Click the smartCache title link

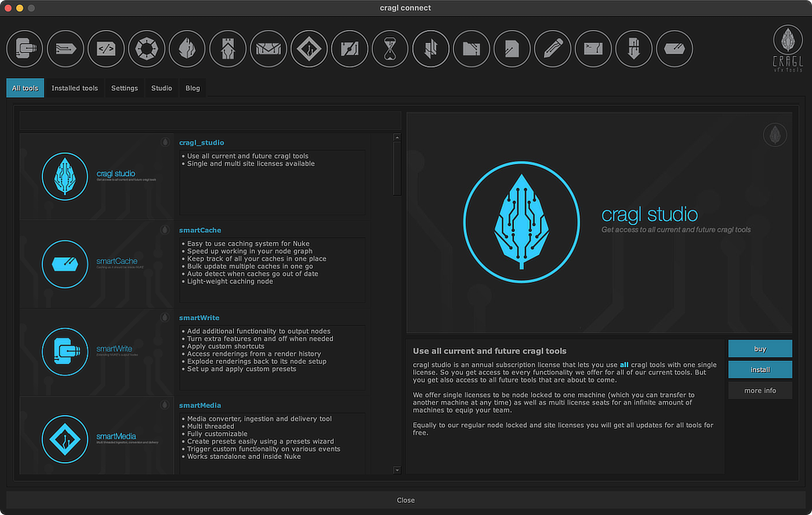point(200,230)
